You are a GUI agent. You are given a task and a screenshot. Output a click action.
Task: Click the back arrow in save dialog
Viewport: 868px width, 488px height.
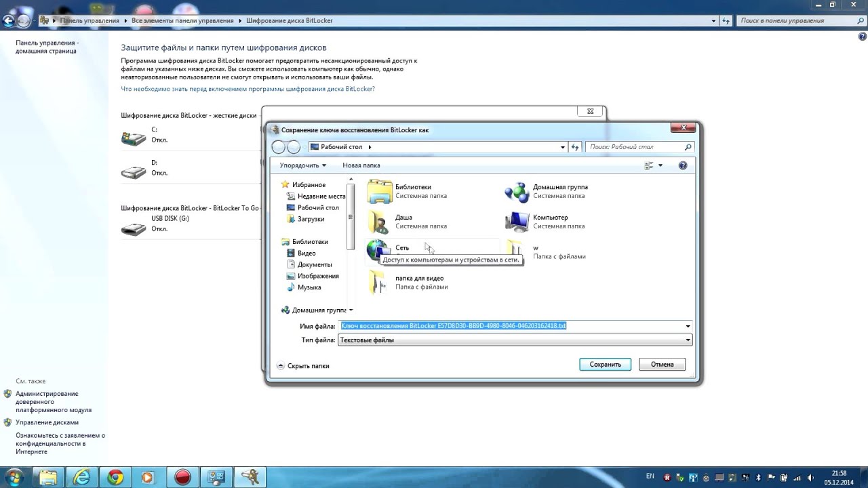(x=279, y=147)
